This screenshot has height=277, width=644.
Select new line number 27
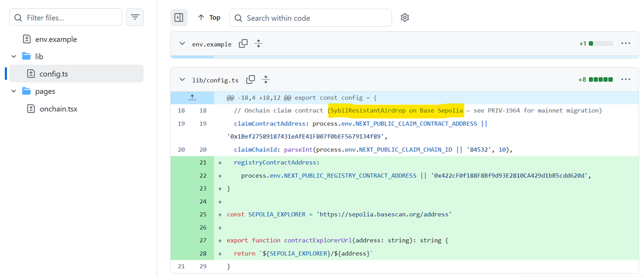coord(202,240)
